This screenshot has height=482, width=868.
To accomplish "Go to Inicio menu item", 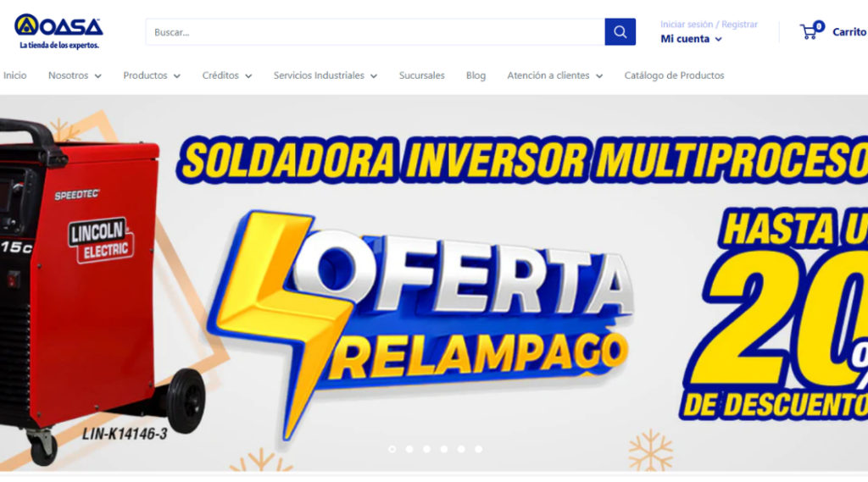I will (x=15, y=75).
